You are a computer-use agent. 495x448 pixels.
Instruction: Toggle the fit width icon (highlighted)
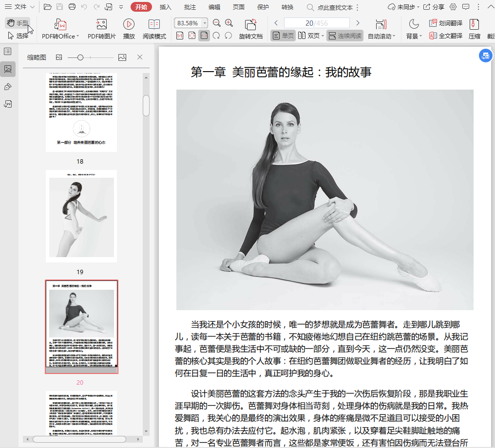click(x=204, y=36)
